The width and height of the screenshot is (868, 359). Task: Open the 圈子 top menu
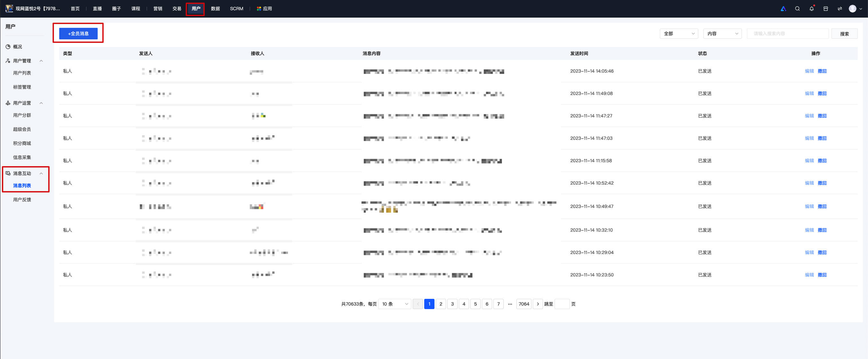pyautogui.click(x=117, y=9)
